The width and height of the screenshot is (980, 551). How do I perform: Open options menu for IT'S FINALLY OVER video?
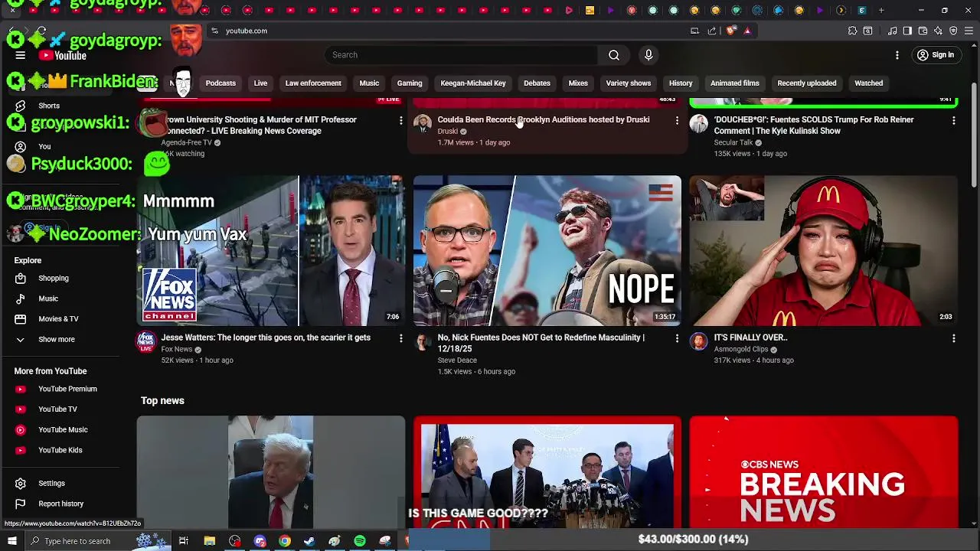tap(953, 338)
